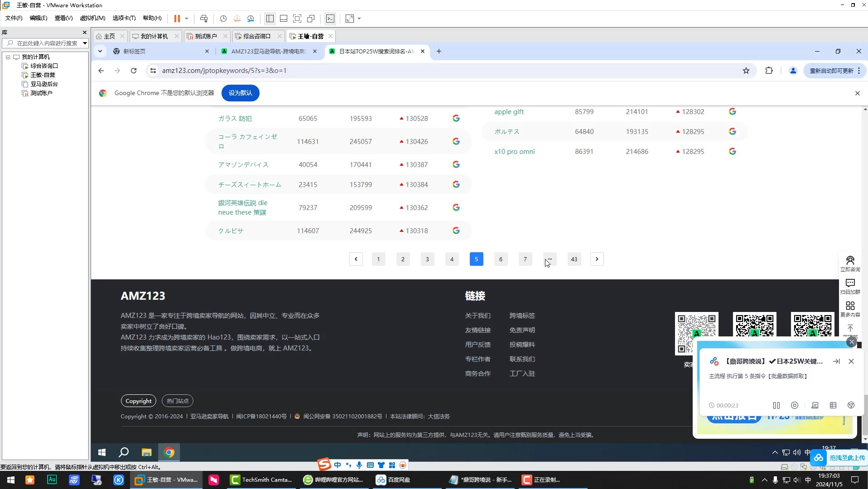Open 立即咨询 floating sidebar icon
This screenshot has height=489, width=868.
pos(850,264)
